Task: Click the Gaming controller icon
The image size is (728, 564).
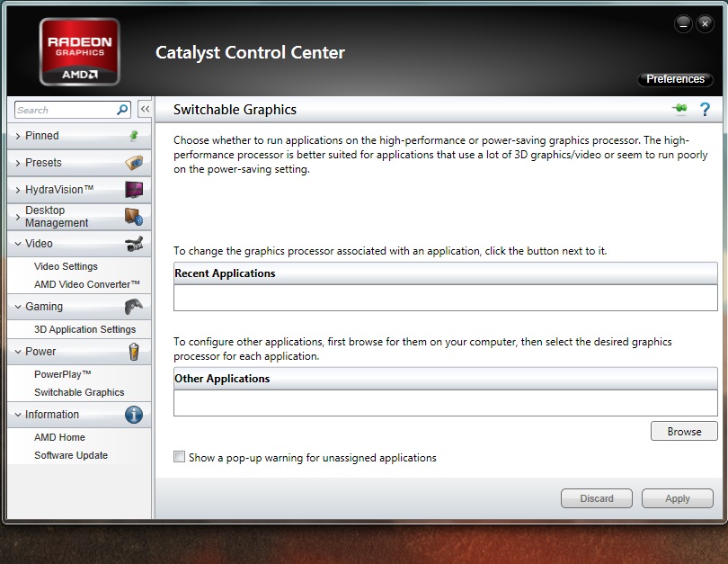Action: 134,307
